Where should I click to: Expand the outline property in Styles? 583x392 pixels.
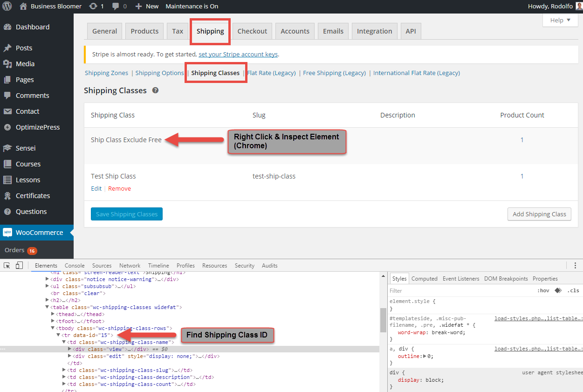(424, 356)
